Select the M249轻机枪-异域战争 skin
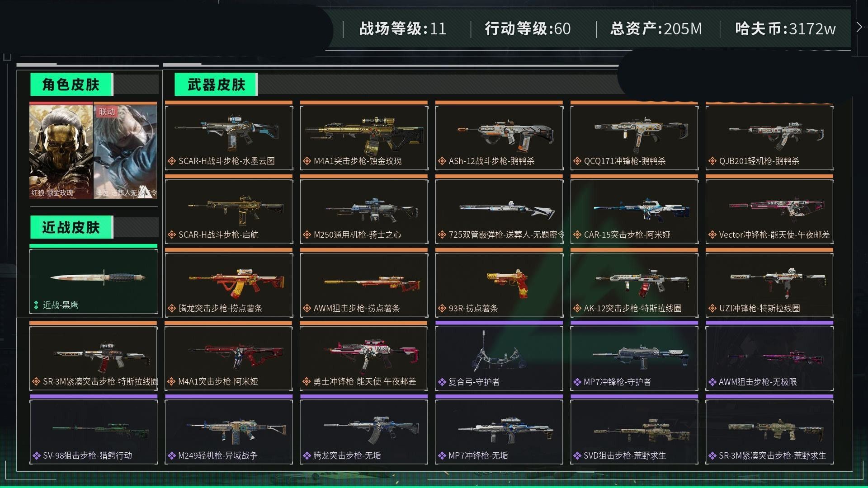The width and height of the screenshot is (868, 488). coord(229,432)
